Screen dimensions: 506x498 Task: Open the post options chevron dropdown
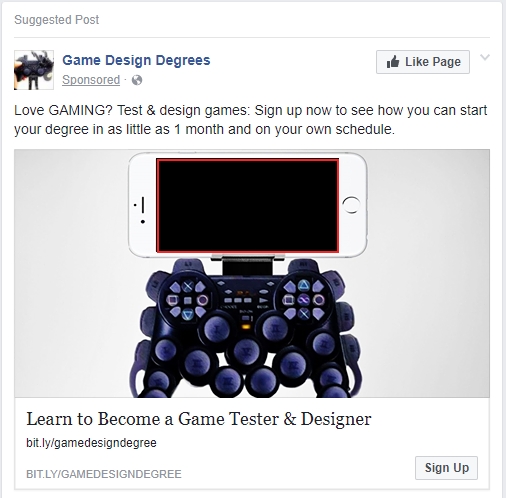(485, 57)
